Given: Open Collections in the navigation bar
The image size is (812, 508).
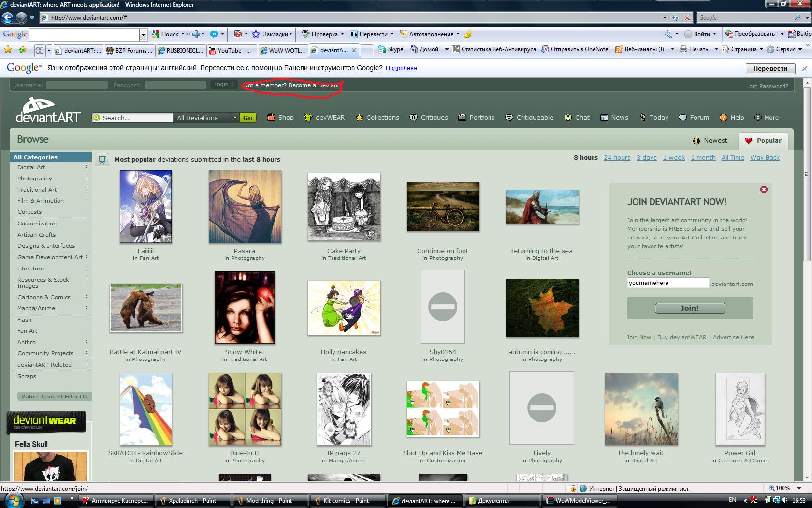Looking at the screenshot, I should pyautogui.click(x=377, y=118).
